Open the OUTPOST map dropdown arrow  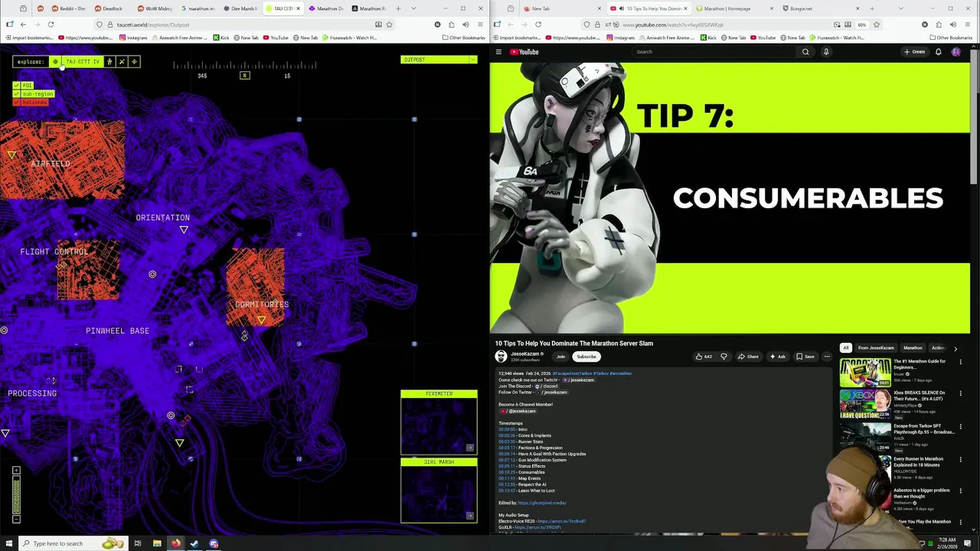(472, 60)
